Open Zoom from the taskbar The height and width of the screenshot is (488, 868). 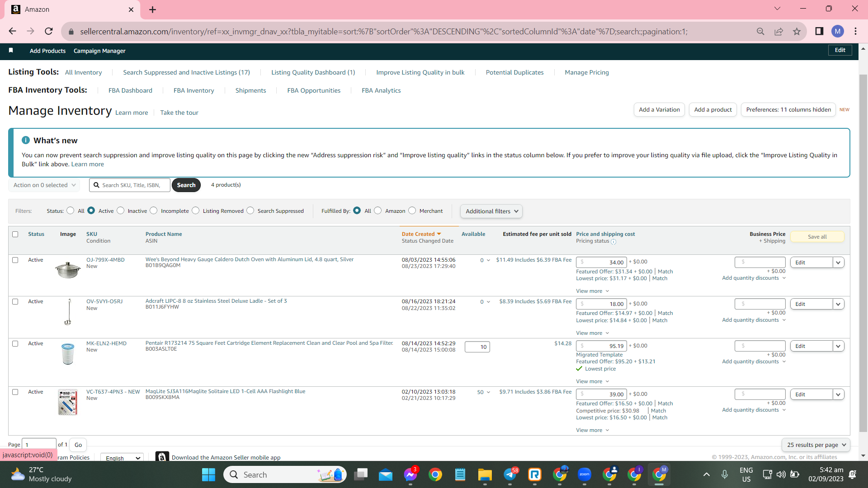pos(585,474)
